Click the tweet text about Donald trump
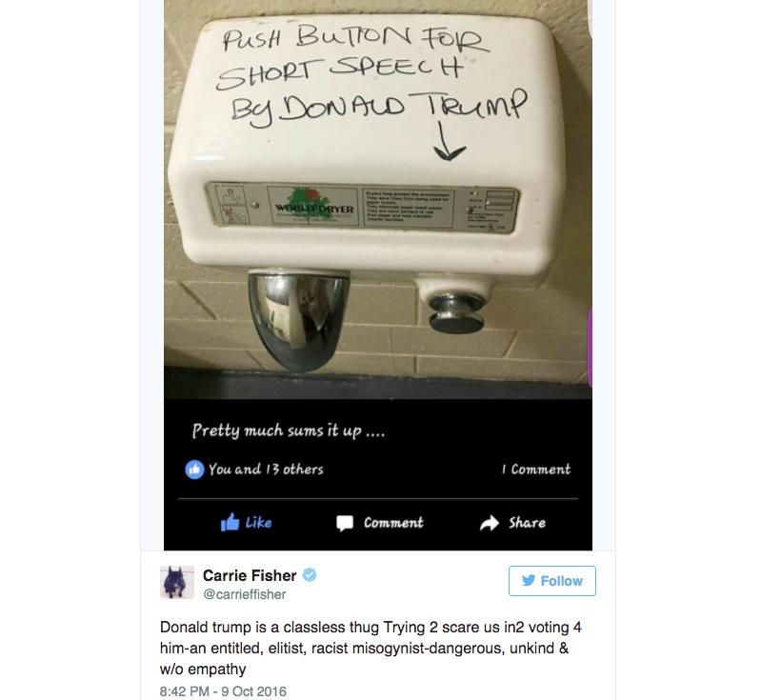 point(370,648)
